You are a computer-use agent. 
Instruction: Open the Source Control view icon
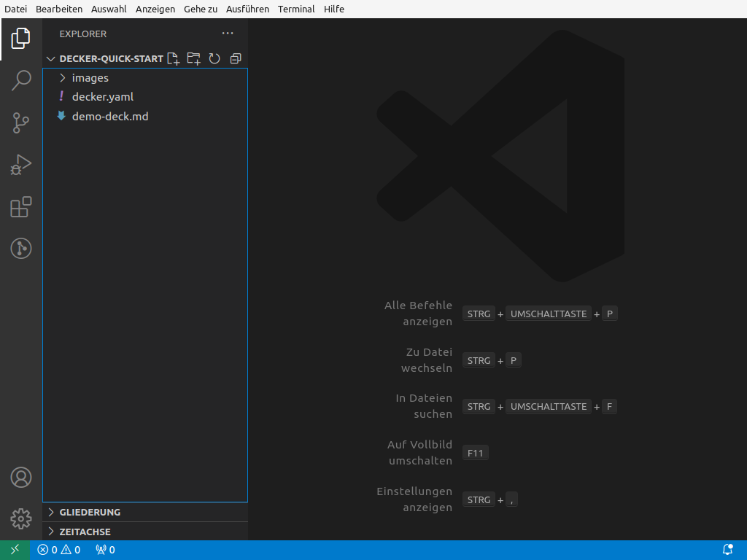tap(20, 122)
